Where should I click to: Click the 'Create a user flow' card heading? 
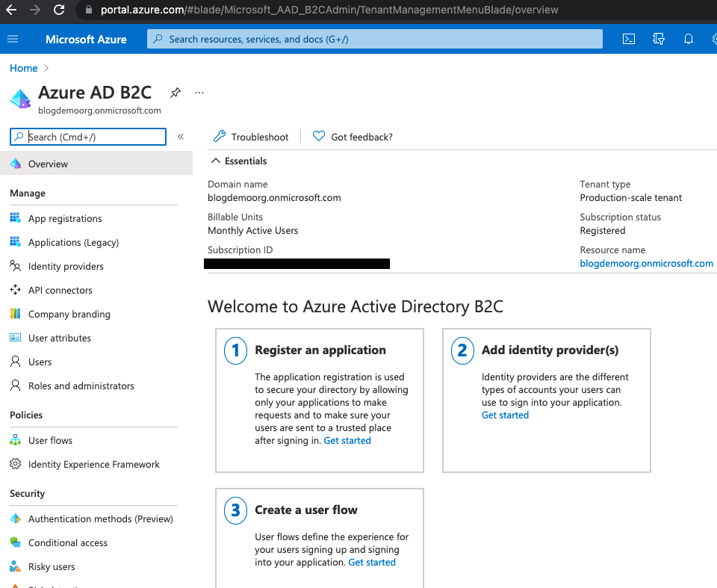tap(306, 510)
